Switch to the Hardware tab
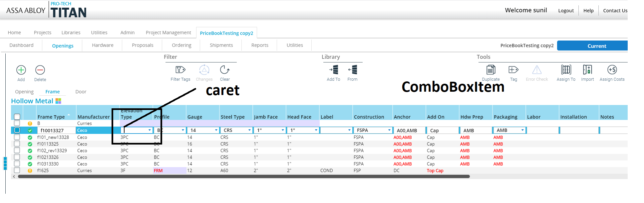Viewport: 644px width, 203px height. tap(103, 45)
